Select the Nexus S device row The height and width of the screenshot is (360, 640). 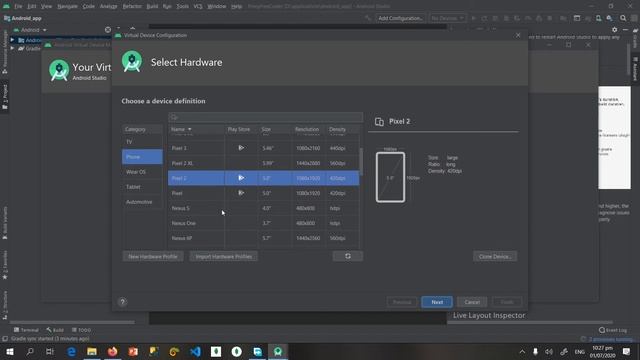coord(264,208)
